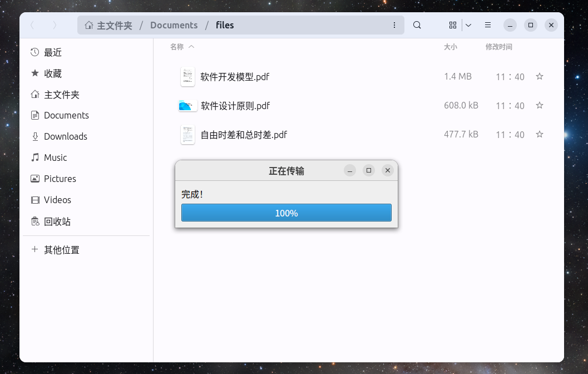This screenshot has width=588, height=374.
Task: Star the file 自由时差和总时差.pdf
Action: tap(539, 134)
